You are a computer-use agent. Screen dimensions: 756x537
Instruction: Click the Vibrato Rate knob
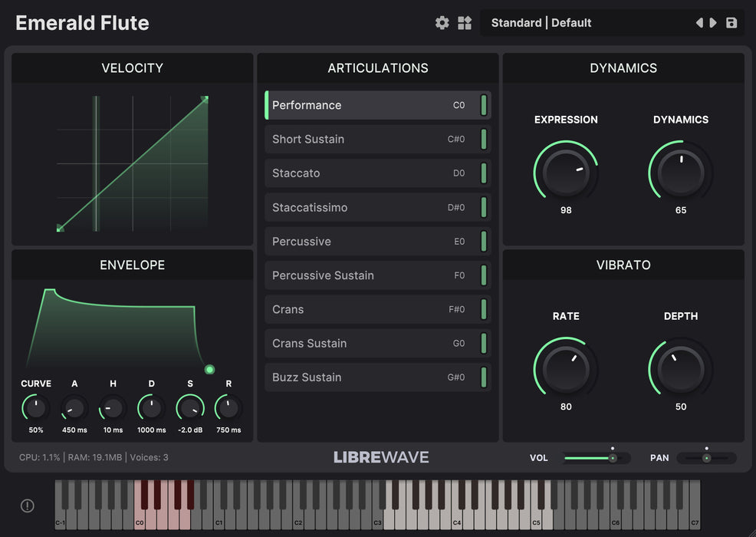(x=566, y=369)
